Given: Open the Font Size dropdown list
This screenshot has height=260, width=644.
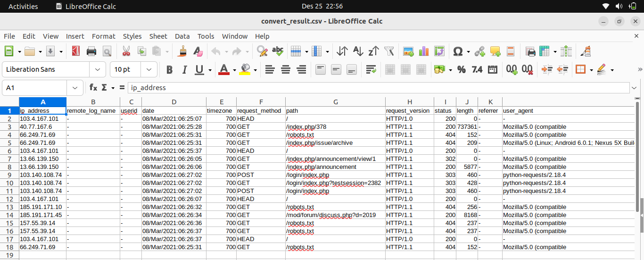Looking at the screenshot, I should pos(149,69).
